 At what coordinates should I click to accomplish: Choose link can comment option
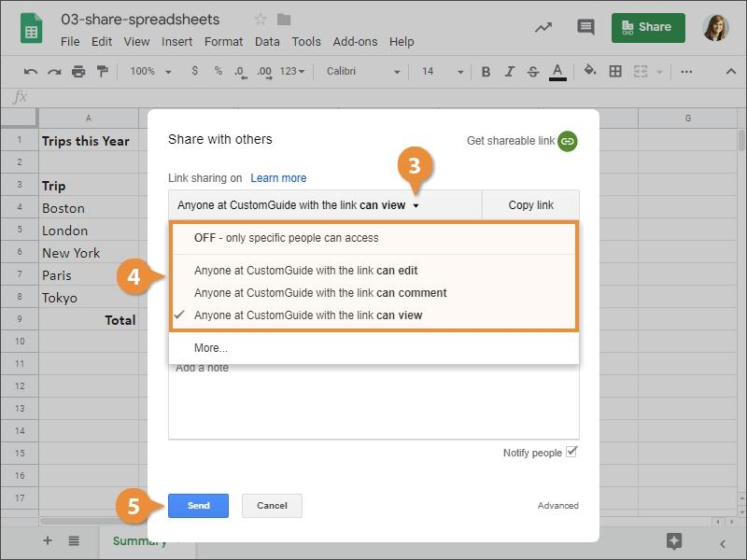374,293
